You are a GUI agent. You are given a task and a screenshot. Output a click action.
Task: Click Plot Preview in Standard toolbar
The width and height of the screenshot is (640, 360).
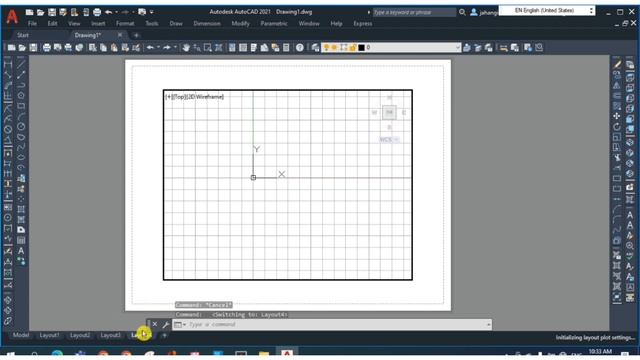pos(58,48)
